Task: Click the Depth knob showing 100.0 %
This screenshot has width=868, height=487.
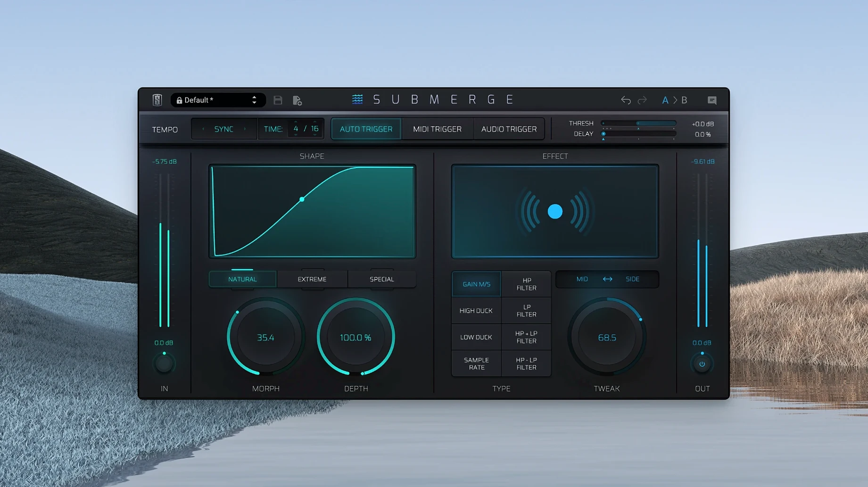Action: click(356, 337)
